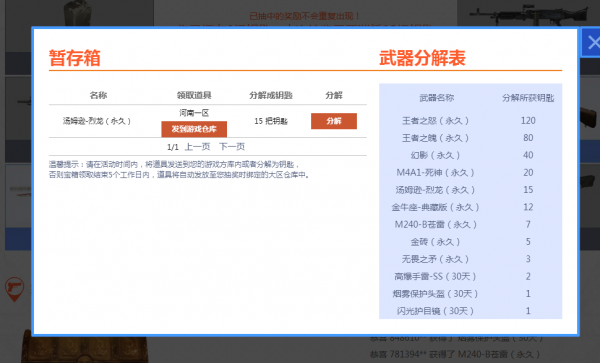Click key value 3 for 无畏之矛
600x363 pixels.
(x=528, y=259)
